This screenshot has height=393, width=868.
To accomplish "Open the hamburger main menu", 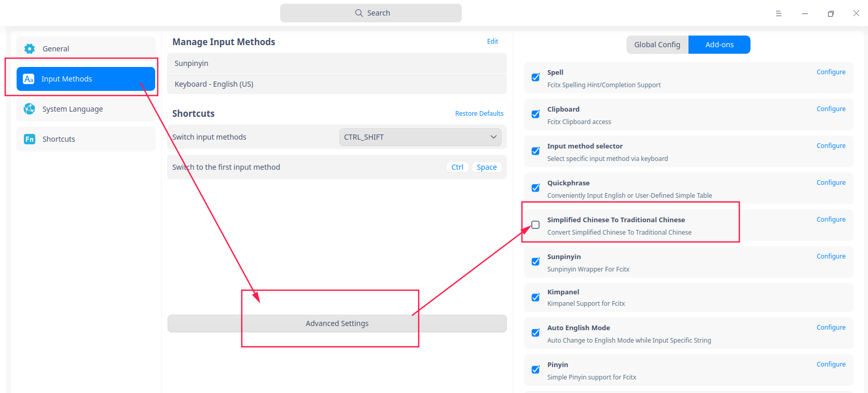I will pyautogui.click(x=779, y=13).
